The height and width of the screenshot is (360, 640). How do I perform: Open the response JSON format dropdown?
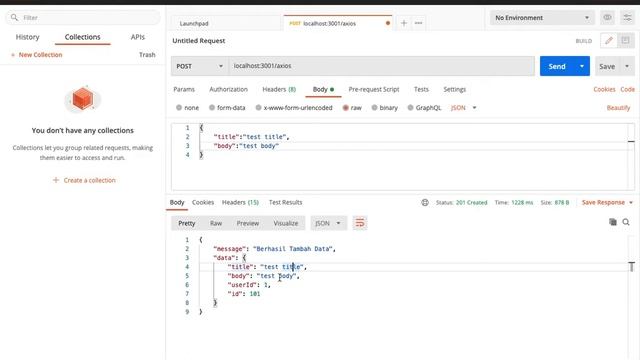pyautogui.click(x=328, y=223)
